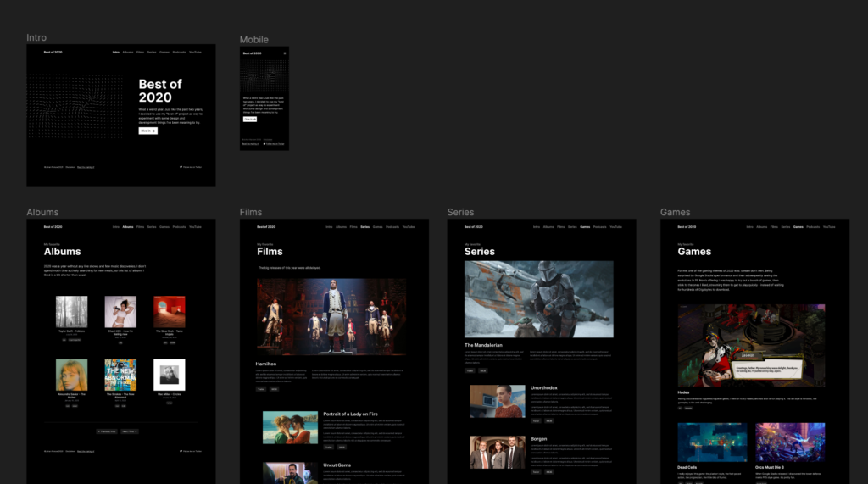Image resolution: width=868 pixels, height=484 pixels.
Task: Click the Hamilton hero image
Action: click(331, 316)
